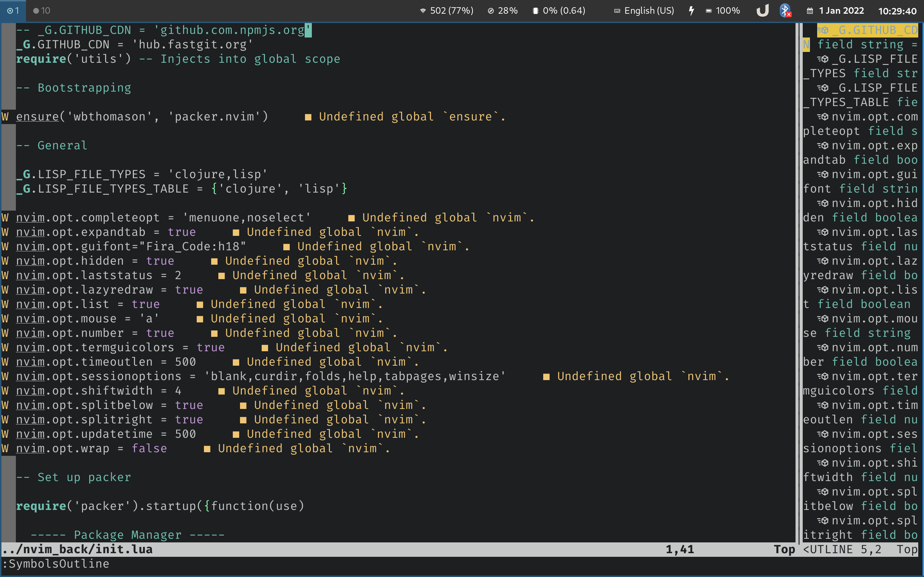Click the calendar icon beside 1 Jan 2022

coord(810,11)
